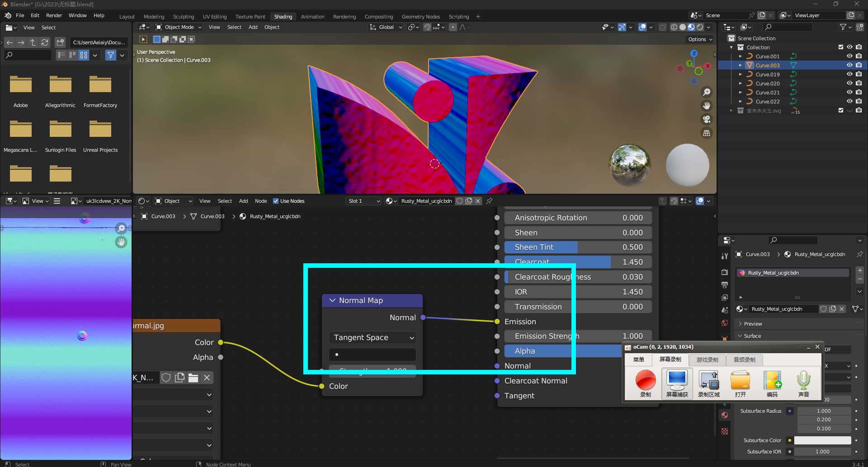
Task: Open the Render menu
Action: coord(54,15)
